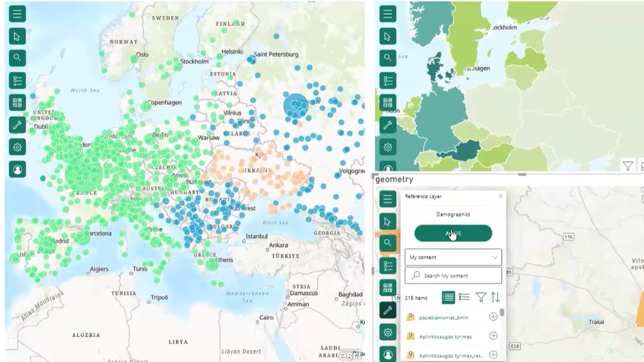Open the basemap gallery on the top-right map
Image resolution: width=644 pixels, height=362 pixels.
[x=388, y=102]
